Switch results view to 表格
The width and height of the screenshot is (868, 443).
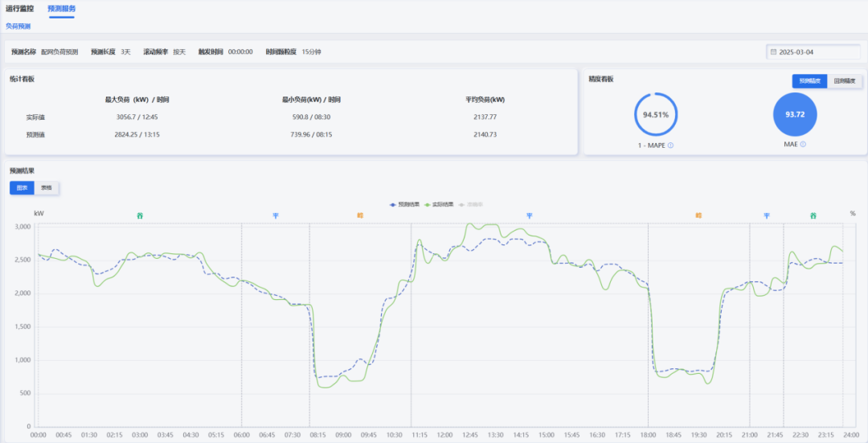[47, 188]
